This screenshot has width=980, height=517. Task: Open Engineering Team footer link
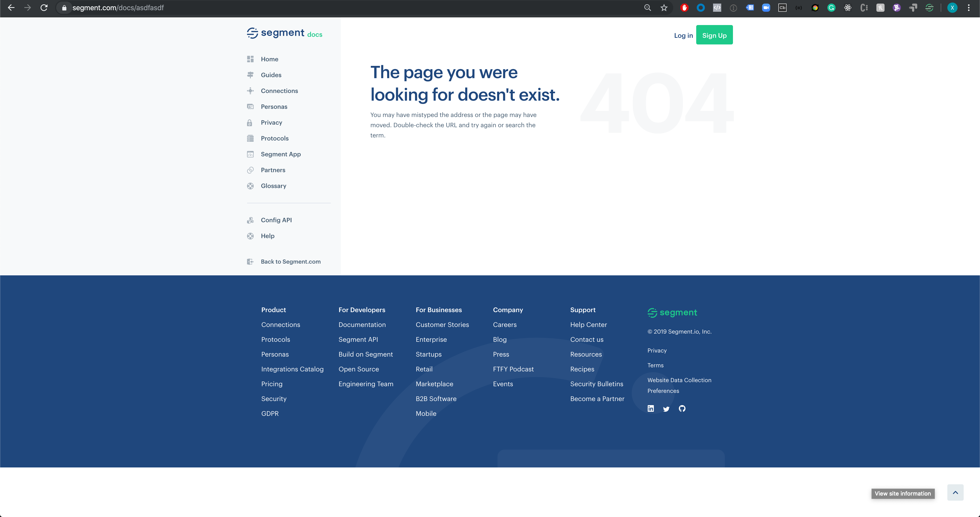366,384
